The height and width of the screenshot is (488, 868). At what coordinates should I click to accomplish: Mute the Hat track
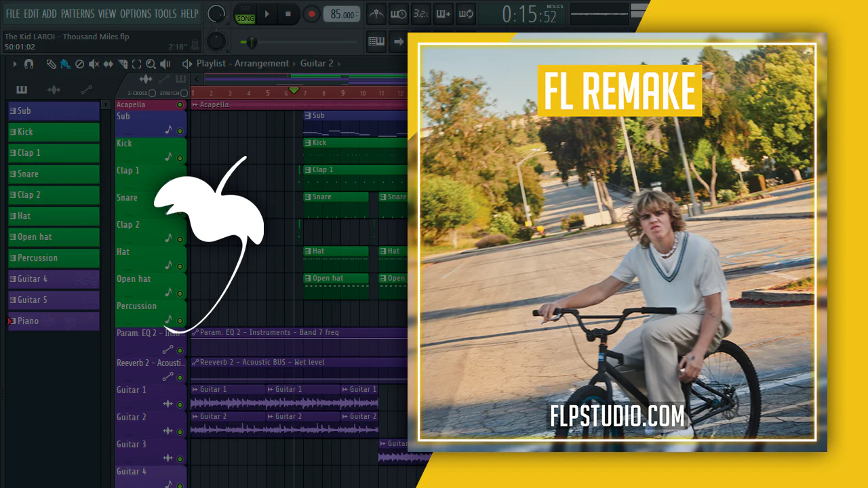180,267
